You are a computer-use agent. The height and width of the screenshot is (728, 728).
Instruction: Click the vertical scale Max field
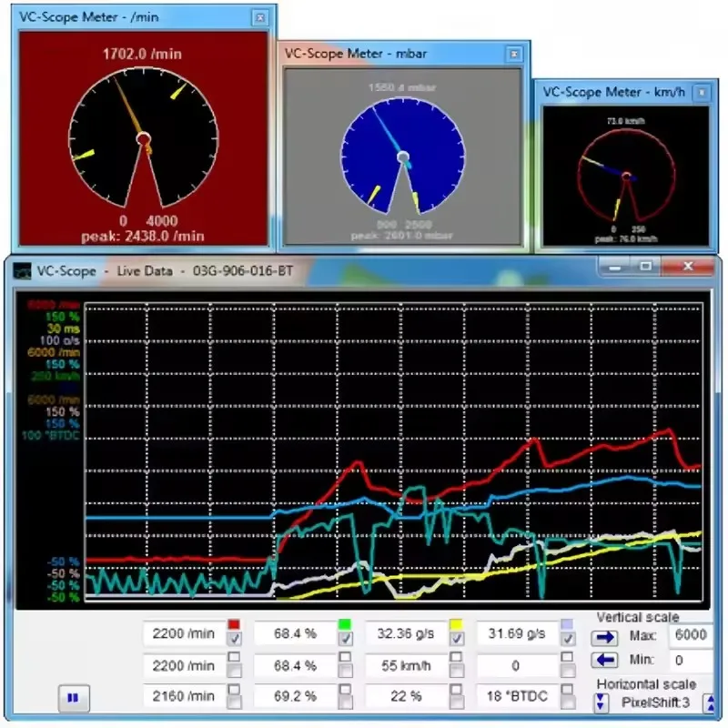(x=691, y=634)
